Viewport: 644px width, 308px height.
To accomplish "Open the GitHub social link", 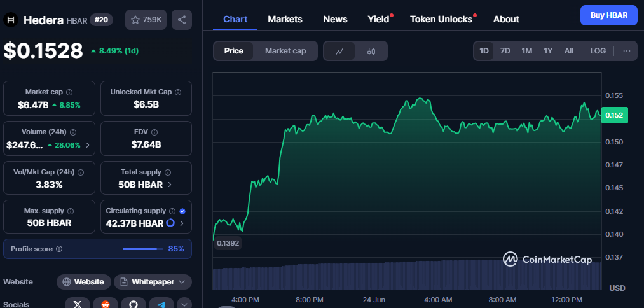I will pyautogui.click(x=134, y=304).
